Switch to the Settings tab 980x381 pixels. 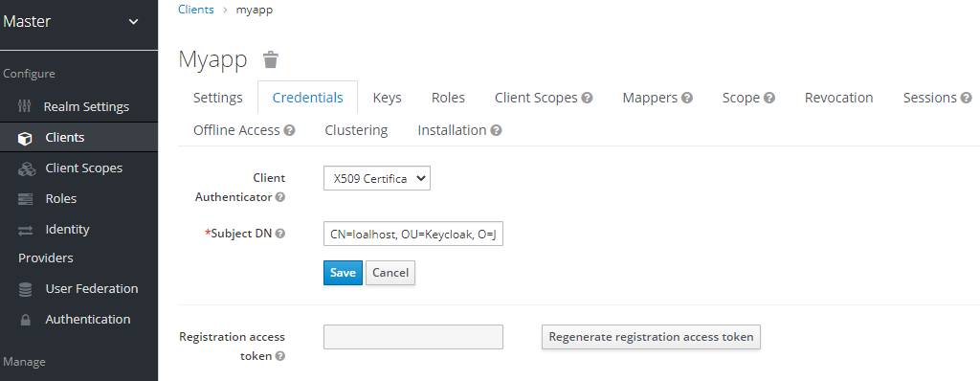pyautogui.click(x=217, y=98)
